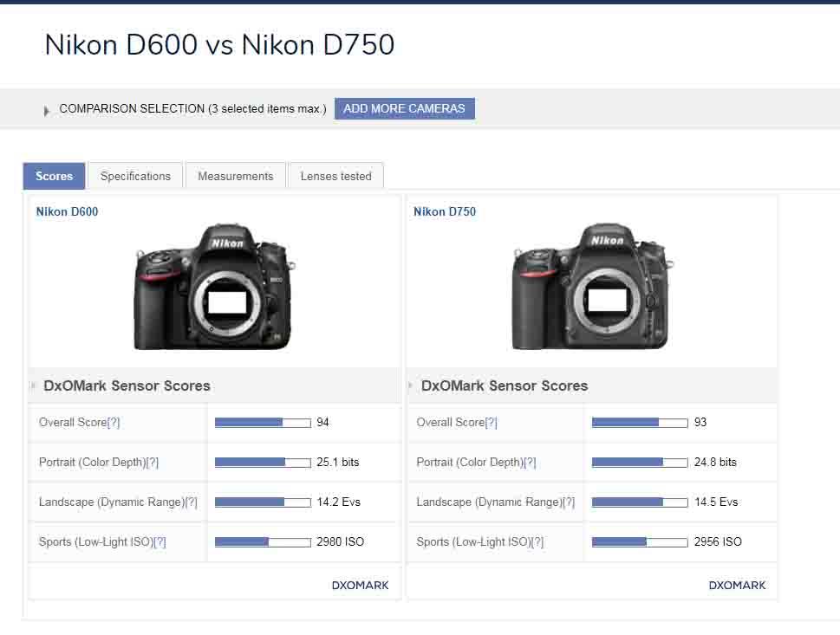Screen dimensions: 840x635
Task: Select the 24.8 bits value
Action: point(715,462)
